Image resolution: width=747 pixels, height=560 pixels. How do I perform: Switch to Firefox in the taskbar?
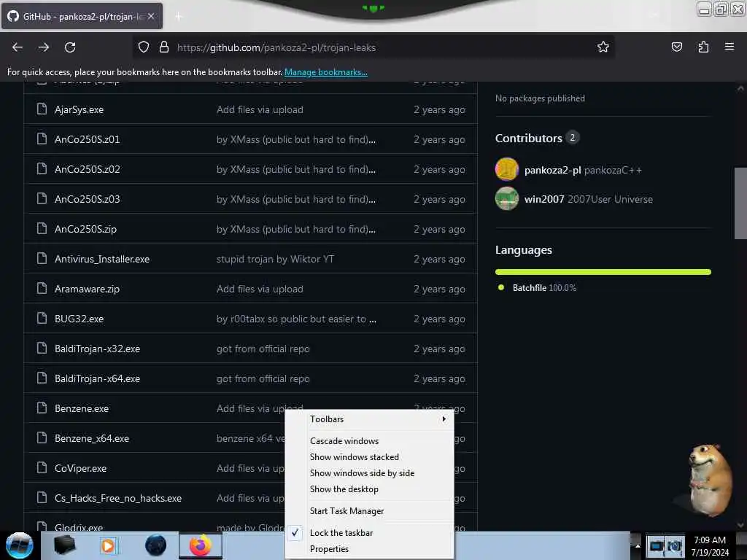coord(201,545)
